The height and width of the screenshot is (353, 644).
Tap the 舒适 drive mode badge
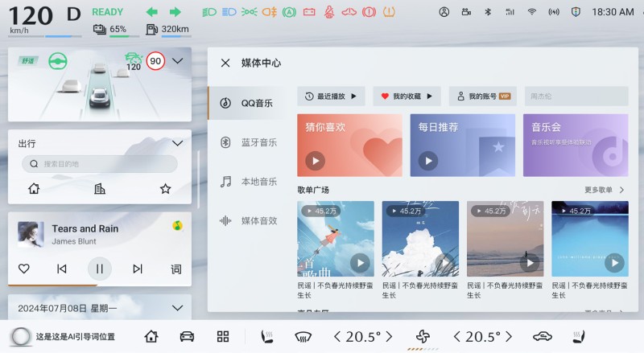[28, 61]
